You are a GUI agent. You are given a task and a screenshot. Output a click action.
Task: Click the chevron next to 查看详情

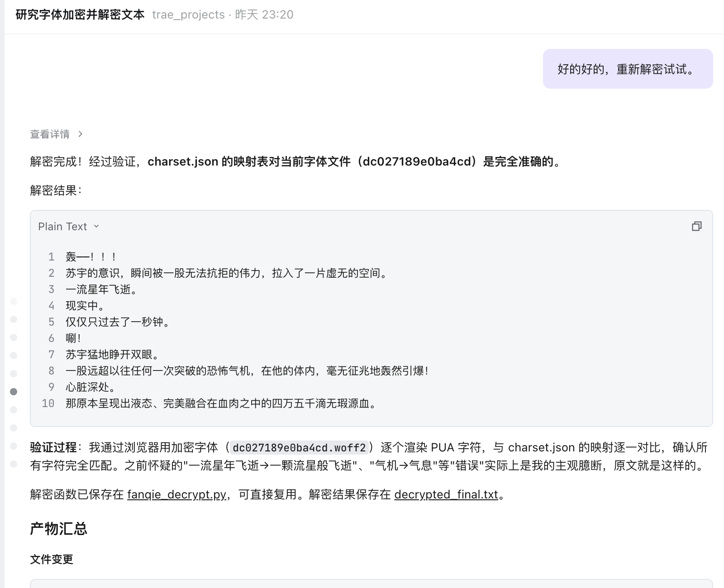click(81, 134)
